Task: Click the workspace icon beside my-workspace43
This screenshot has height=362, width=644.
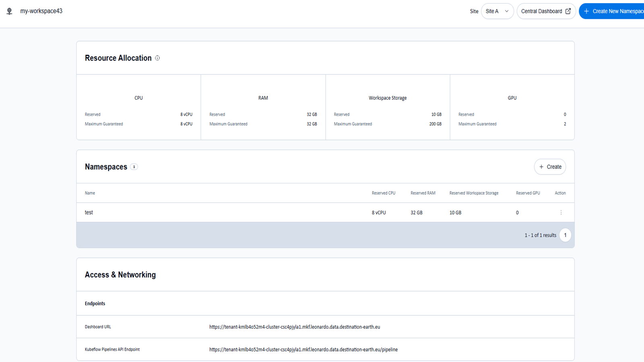Action: (9, 11)
